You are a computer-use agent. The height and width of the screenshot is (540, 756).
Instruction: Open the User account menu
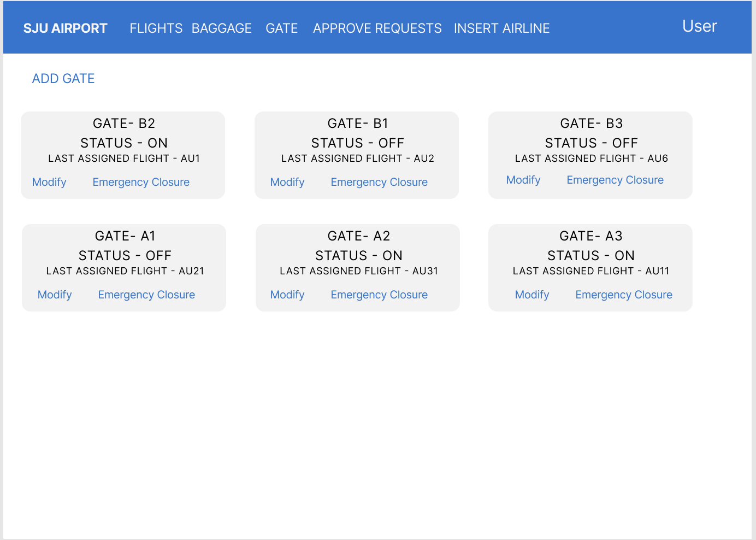(x=699, y=26)
